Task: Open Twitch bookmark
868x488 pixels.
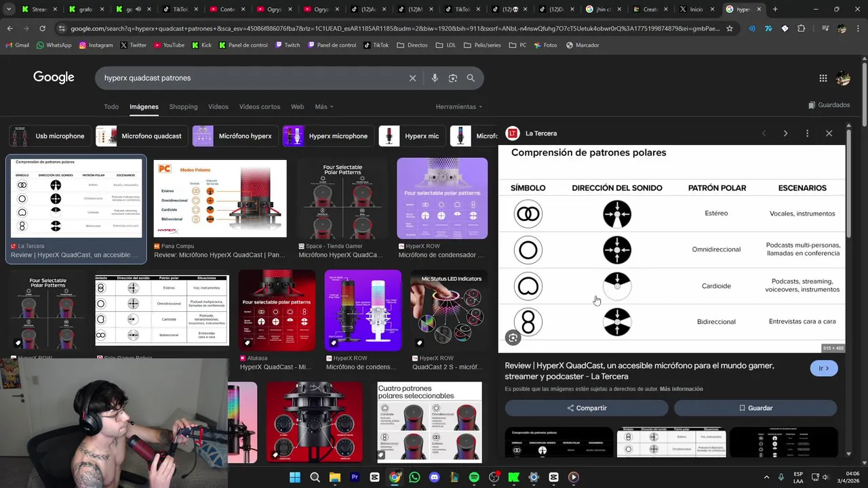Action: (x=288, y=45)
